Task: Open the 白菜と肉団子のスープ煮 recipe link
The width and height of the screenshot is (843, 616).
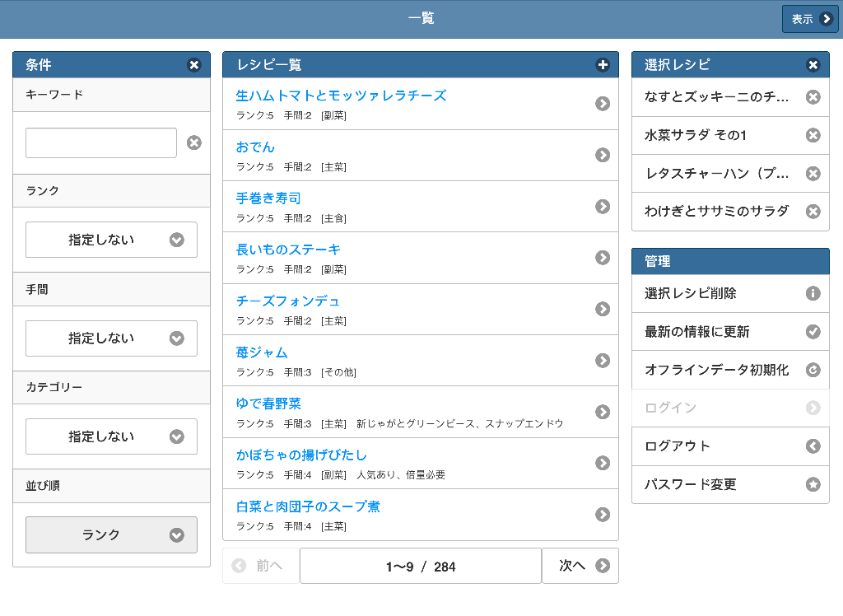Action: point(308,506)
